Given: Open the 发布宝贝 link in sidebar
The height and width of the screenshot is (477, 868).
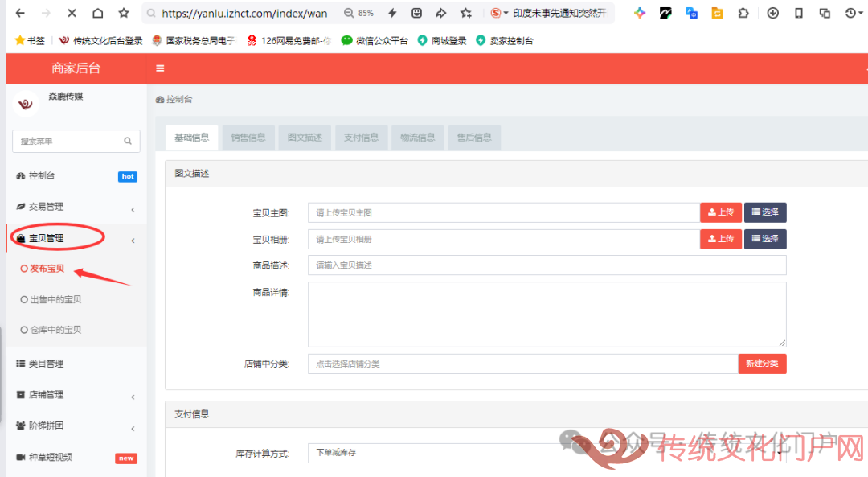Looking at the screenshot, I should (44, 269).
